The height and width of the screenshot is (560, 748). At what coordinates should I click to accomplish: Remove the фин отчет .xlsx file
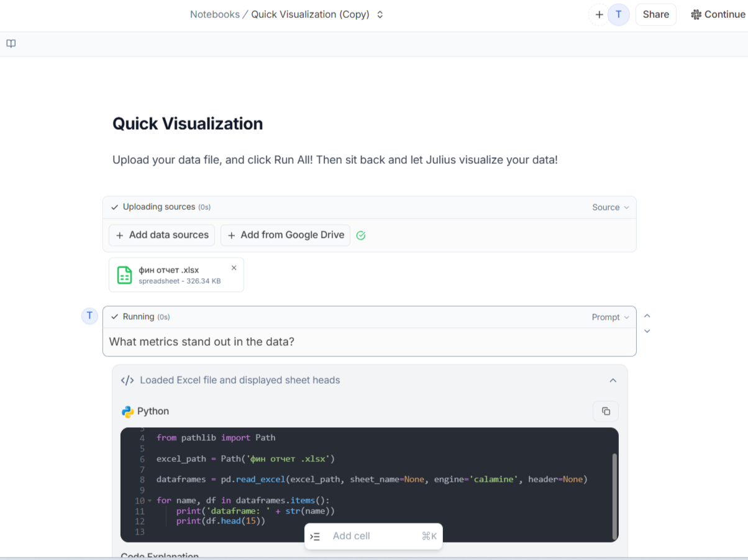point(234,268)
